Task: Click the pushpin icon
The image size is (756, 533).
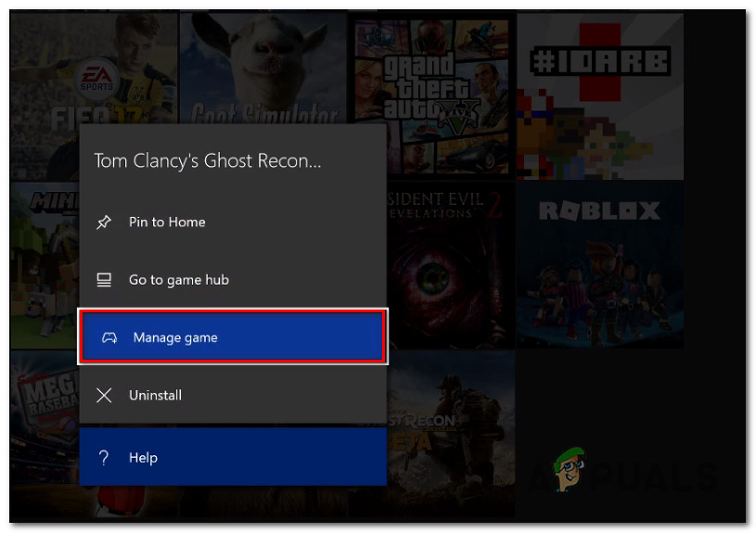Action: click(x=104, y=222)
